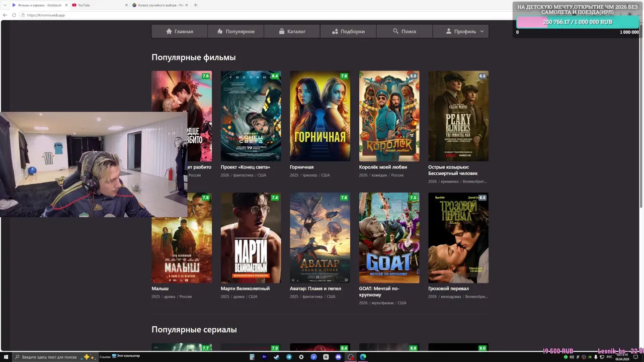Click the Грозовой перевал title link
Viewport: 644px width, 362px height.
click(448, 289)
